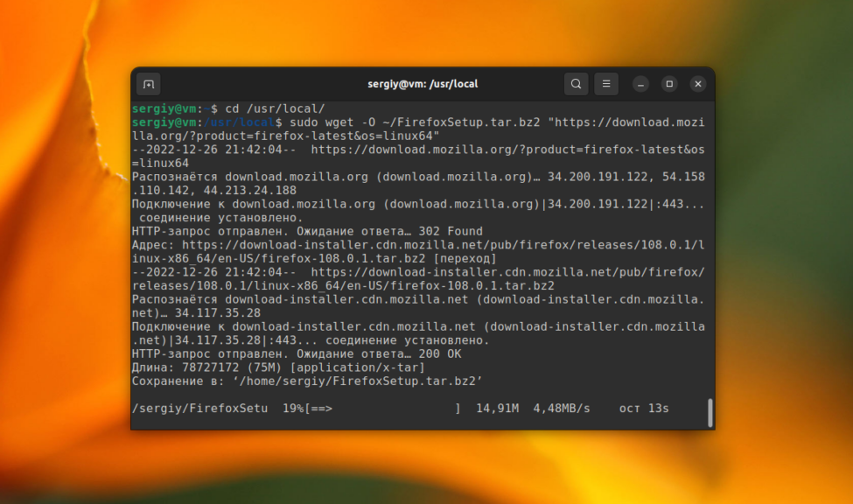
Task: Click the '302 Found' response text
Action: (x=451, y=231)
